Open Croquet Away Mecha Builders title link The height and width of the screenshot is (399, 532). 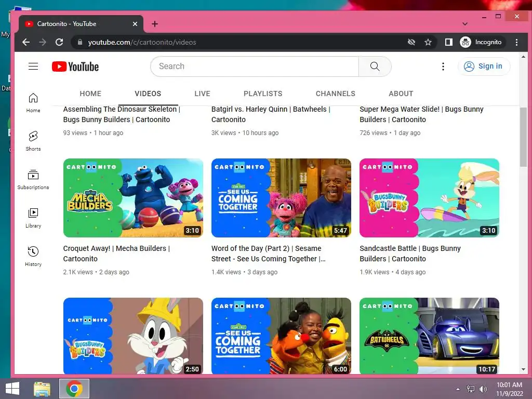pos(116,254)
